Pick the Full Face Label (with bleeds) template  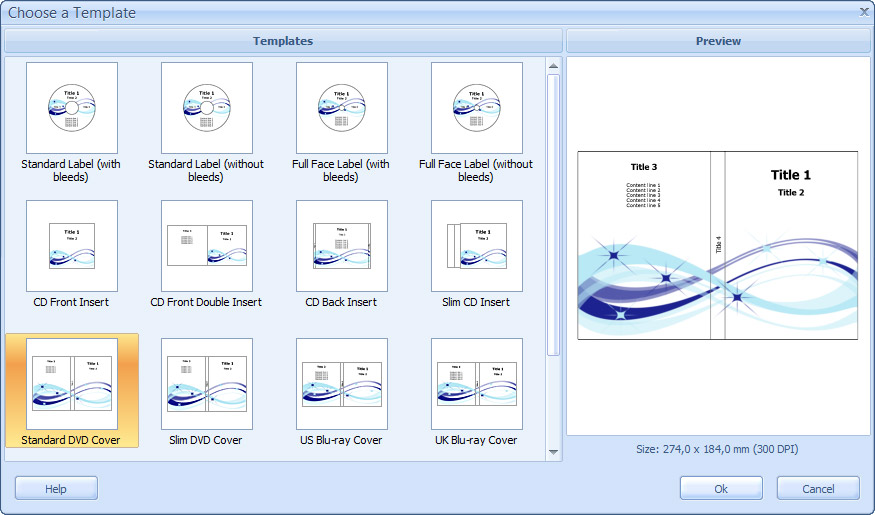(341, 108)
